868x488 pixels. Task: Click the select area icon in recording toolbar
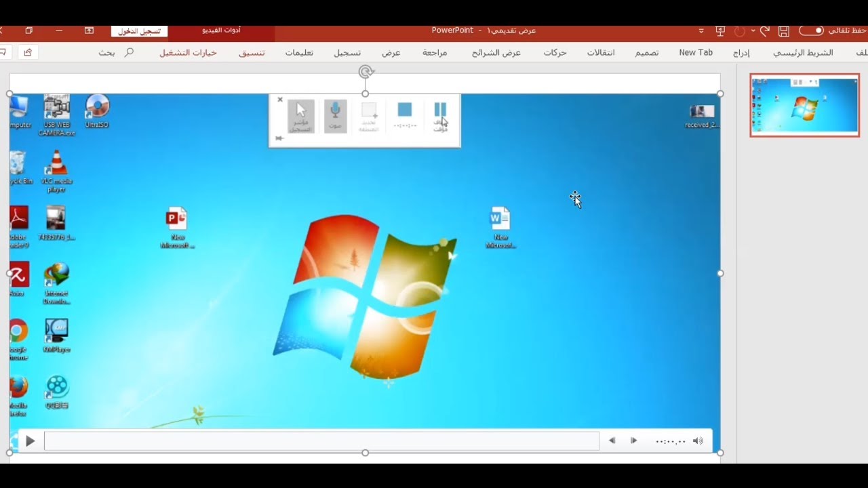[369, 117]
